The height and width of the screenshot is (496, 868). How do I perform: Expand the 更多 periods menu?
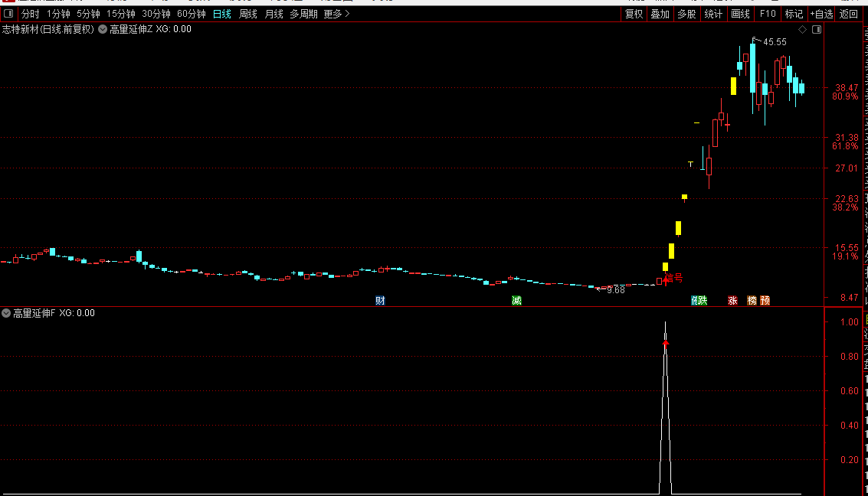pyautogui.click(x=336, y=14)
